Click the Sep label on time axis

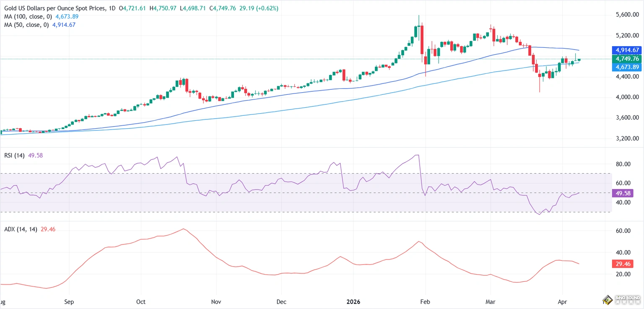point(69,301)
